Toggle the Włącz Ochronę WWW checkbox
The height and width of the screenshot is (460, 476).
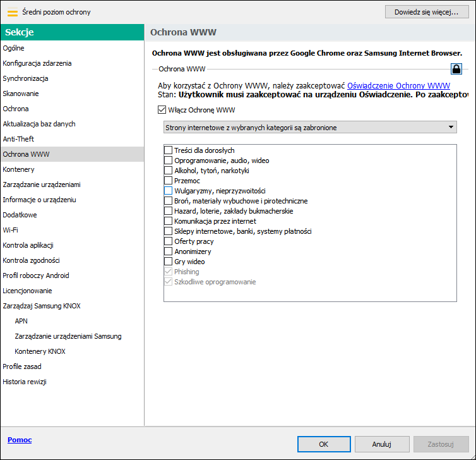pos(162,110)
